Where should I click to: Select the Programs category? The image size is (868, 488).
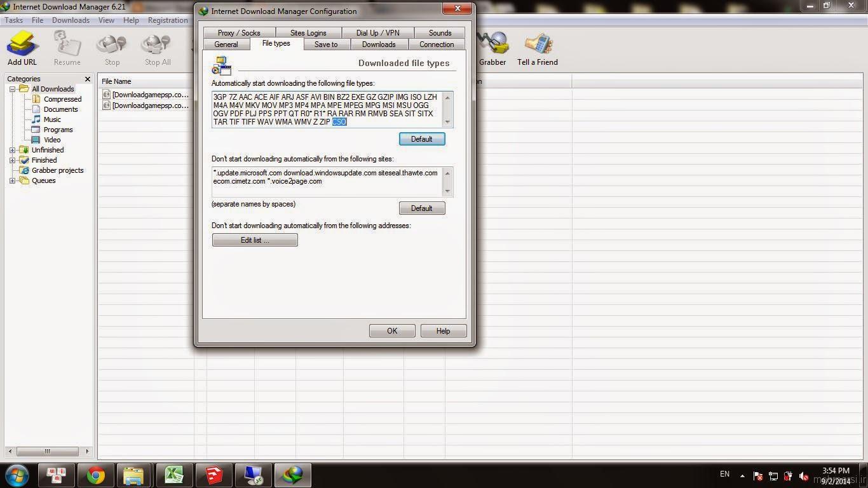point(58,130)
